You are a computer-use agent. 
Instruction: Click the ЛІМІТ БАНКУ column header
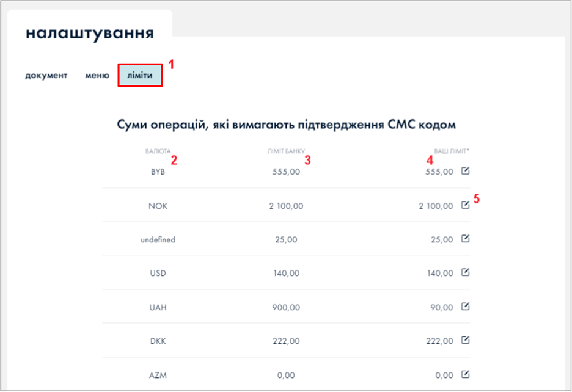click(x=285, y=151)
